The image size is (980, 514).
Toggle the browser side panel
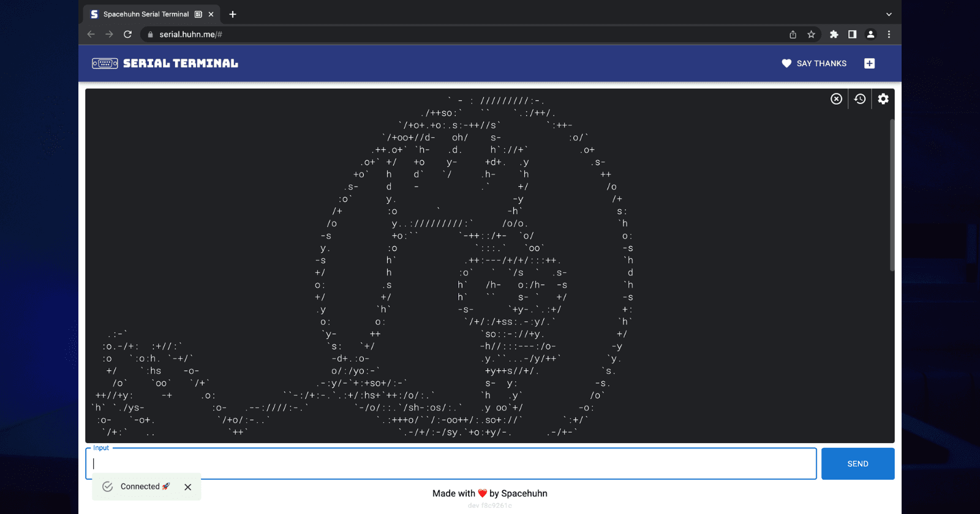pos(852,34)
